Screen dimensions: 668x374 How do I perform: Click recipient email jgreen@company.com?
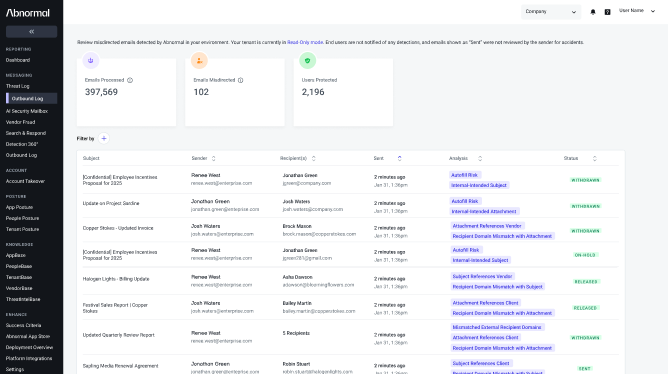(x=307, y=183)
